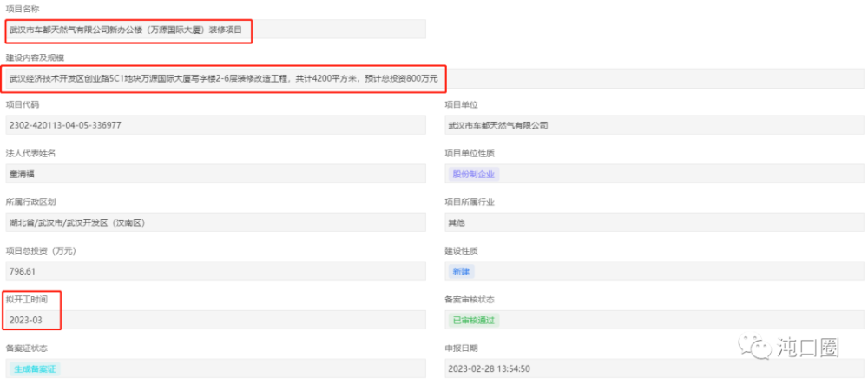The height and width of the screenshot is (385, 868).
Task: Click the 建设内容及规模 description field
Action: 435,78
